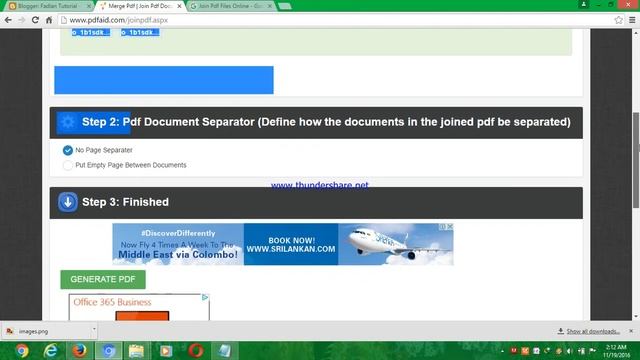The height and width of the screenshot is (360, 640).
Task: Bookmark this page with the star icon
Action: [x=618, y=20]
